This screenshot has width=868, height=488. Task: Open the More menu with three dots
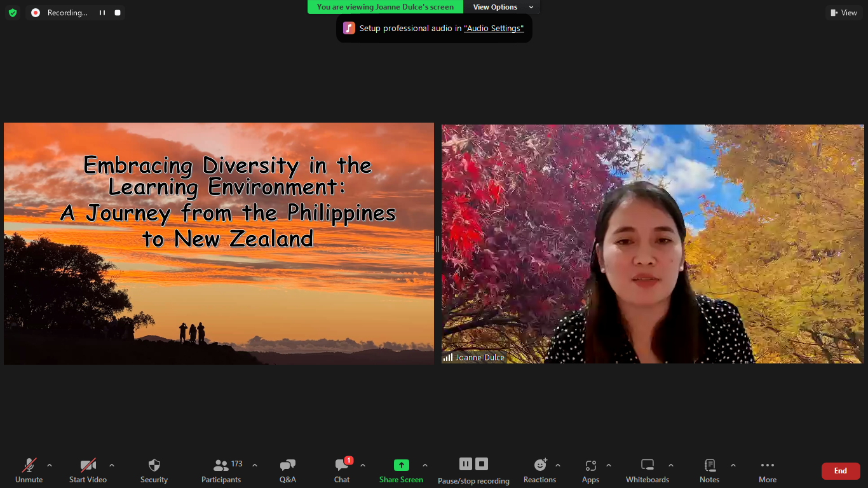(767, 465)
